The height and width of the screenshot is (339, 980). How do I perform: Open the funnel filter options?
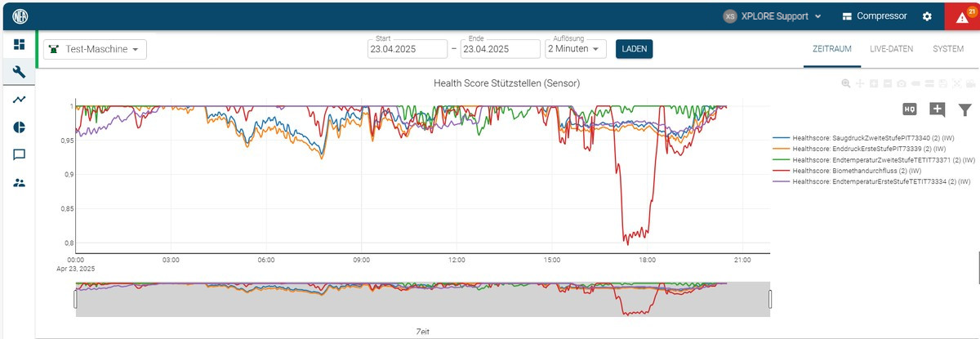[x=964, y=109]
